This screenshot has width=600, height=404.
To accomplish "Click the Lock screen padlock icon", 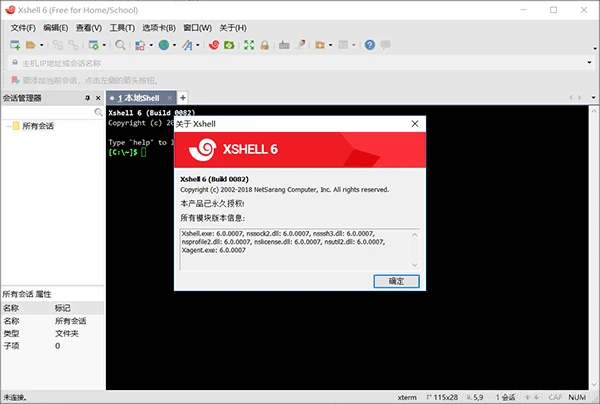I will [264, 45].
